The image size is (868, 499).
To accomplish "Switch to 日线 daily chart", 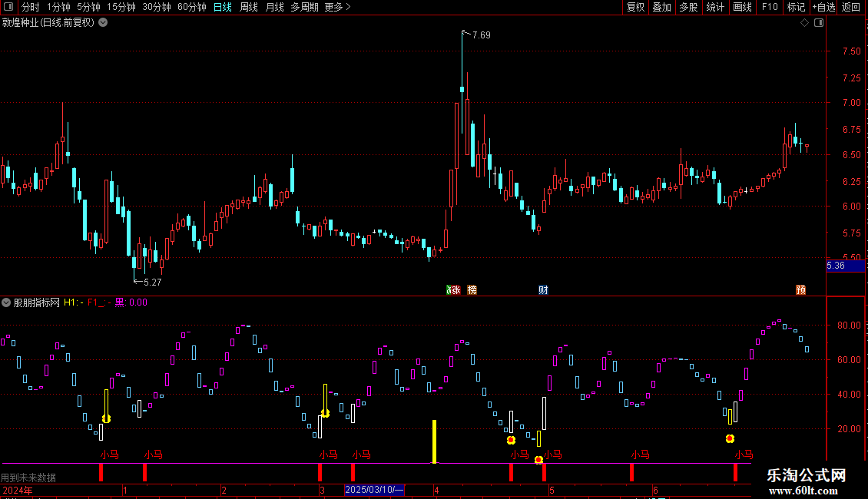I will pos(223,7).
